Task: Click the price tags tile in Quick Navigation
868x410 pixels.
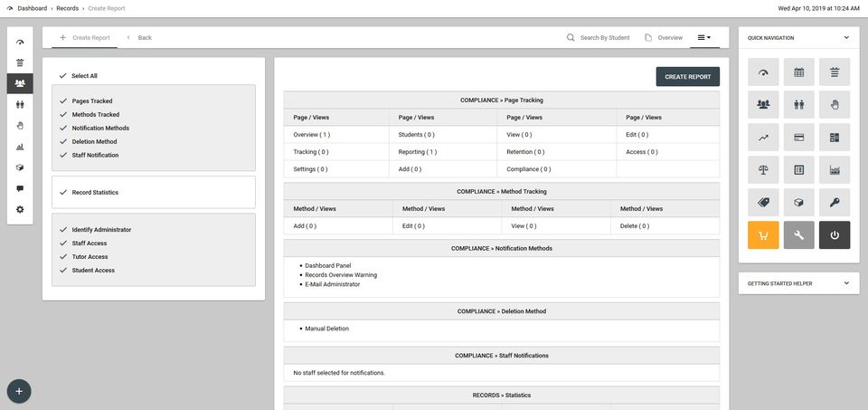Action: click(763, 202)
